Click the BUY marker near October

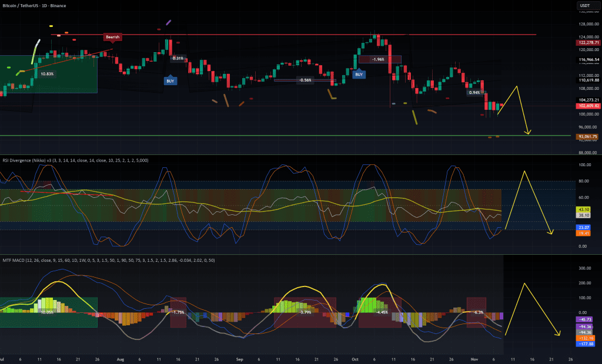(358, 74)
